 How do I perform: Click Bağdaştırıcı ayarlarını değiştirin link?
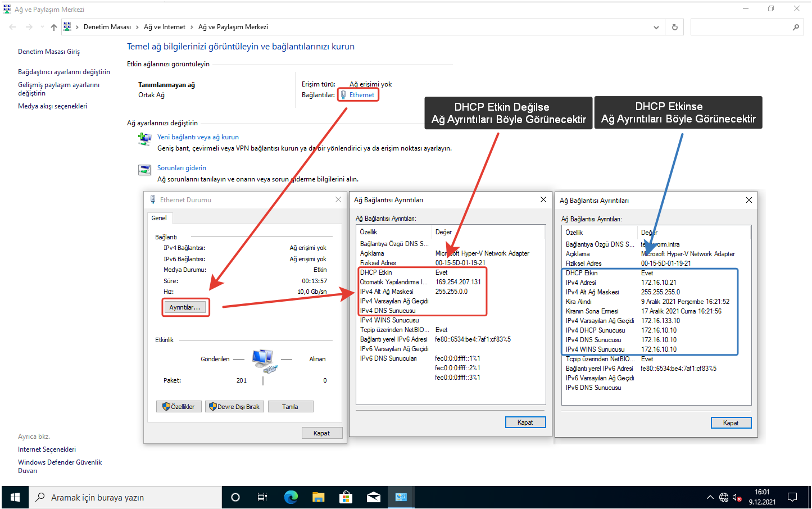pos(64,72)
